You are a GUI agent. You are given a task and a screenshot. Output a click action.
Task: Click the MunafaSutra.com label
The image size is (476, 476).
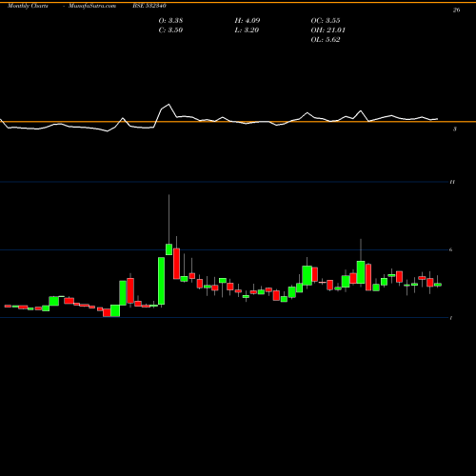92,6
